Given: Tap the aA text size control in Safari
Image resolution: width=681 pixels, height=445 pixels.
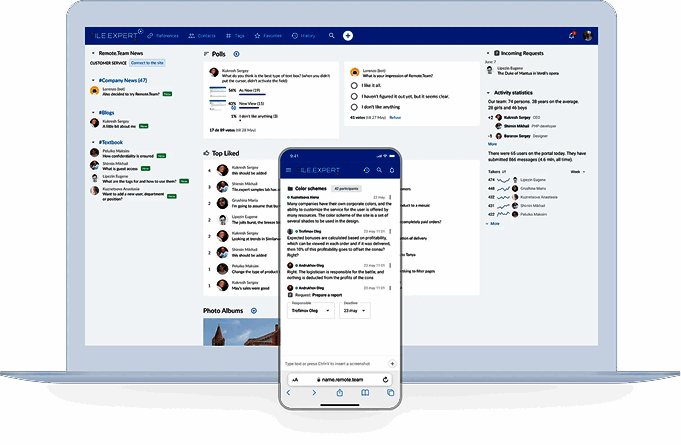Looking at the screenshot, I should click(295, 380).
